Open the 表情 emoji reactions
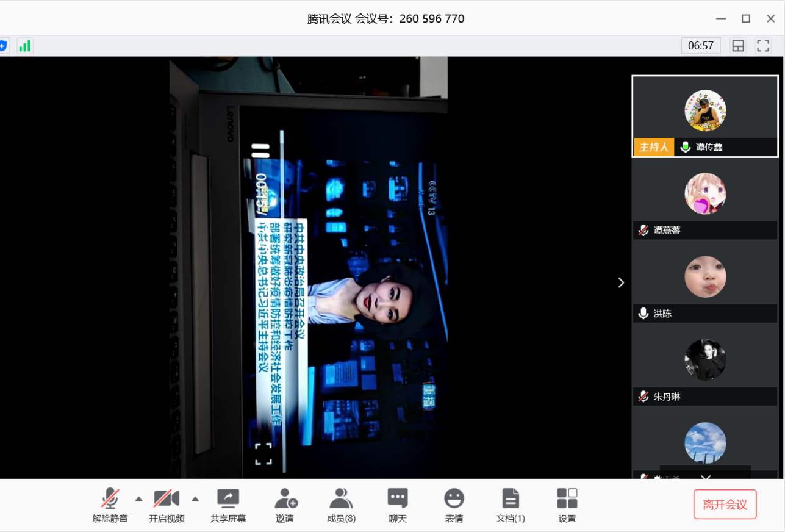The width and height of the screenshot is (785, 532). point(454,505)
